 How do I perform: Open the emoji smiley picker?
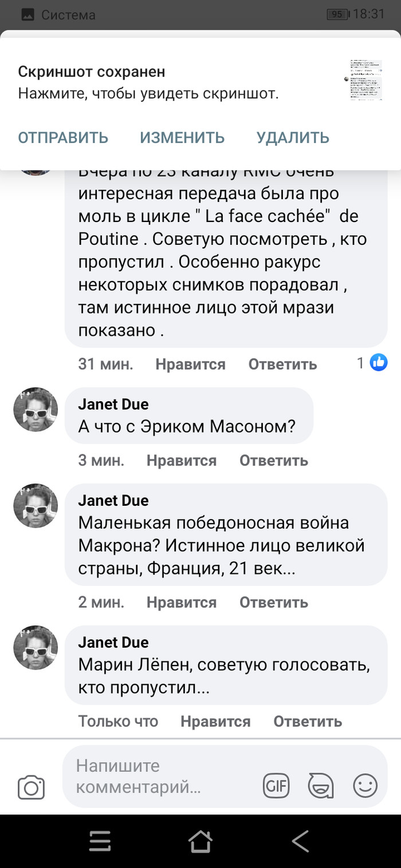pyautogui.click(x=365, y=786)
